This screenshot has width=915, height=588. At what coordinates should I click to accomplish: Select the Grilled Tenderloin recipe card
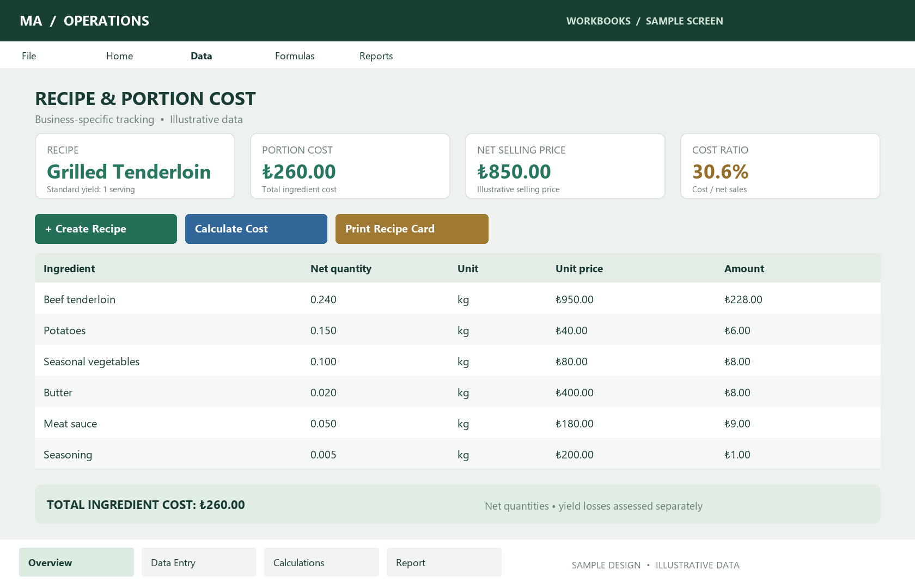tap(135, 166)
